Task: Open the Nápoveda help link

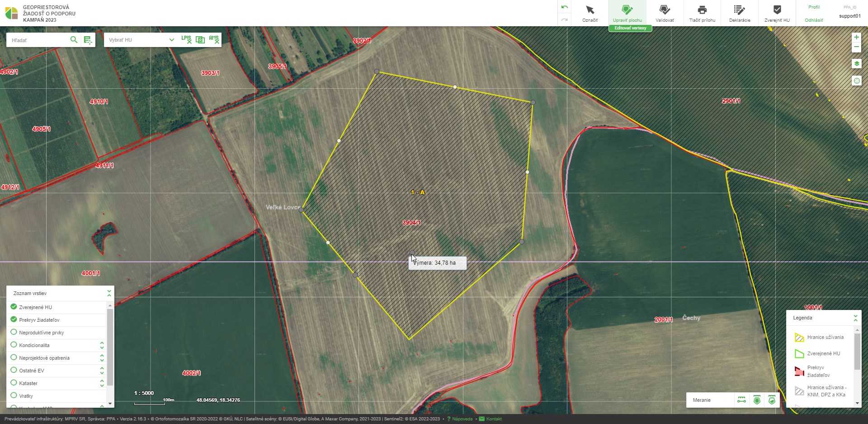Action: pyautogui.click(x=460, y=419)
